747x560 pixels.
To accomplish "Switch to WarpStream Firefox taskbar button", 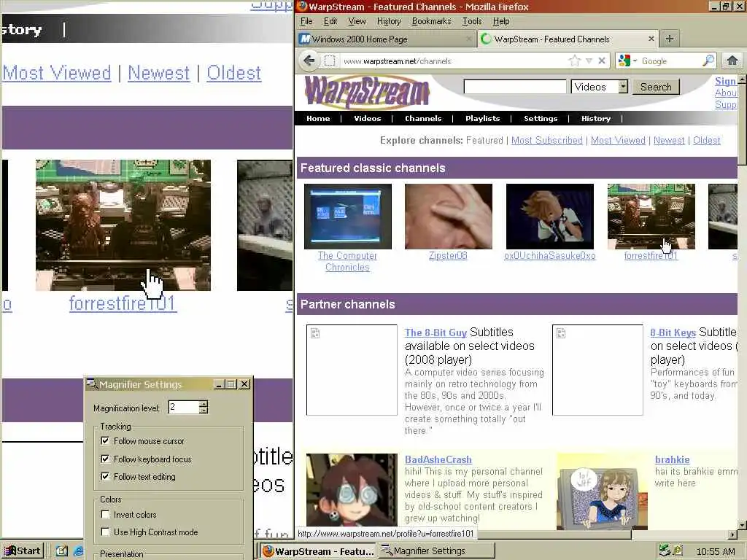I will 318,551.
